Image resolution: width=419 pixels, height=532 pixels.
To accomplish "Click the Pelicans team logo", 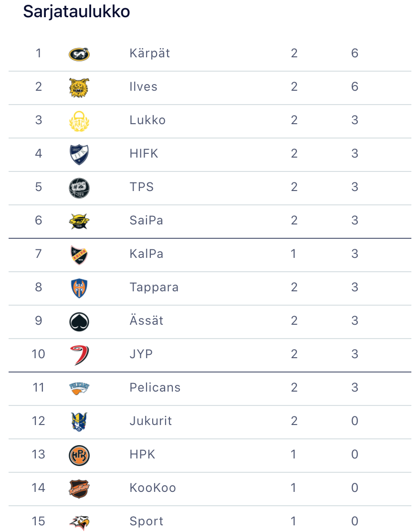I will click(79, 388).
